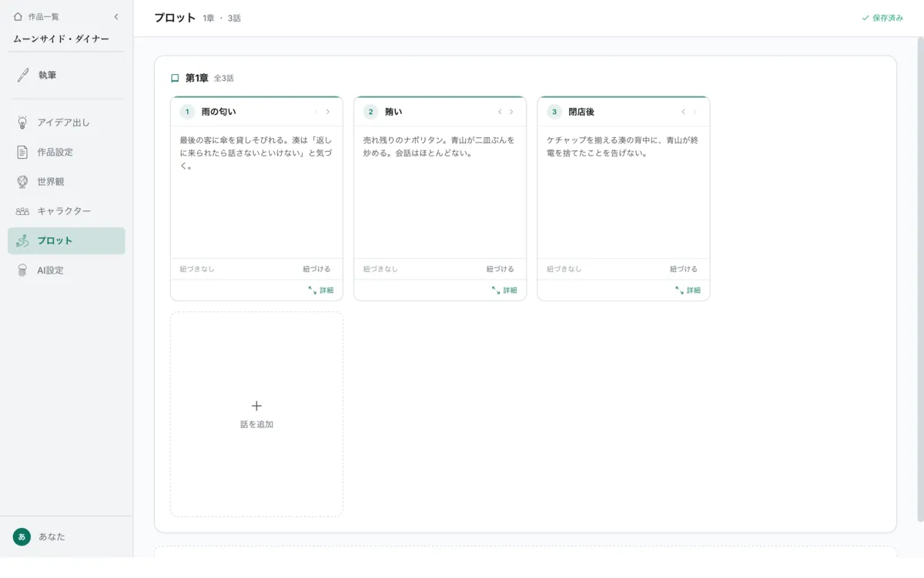924x578 pixels.
Task: Click the 賄い synopsis text
Action: (x=439, y=146)
